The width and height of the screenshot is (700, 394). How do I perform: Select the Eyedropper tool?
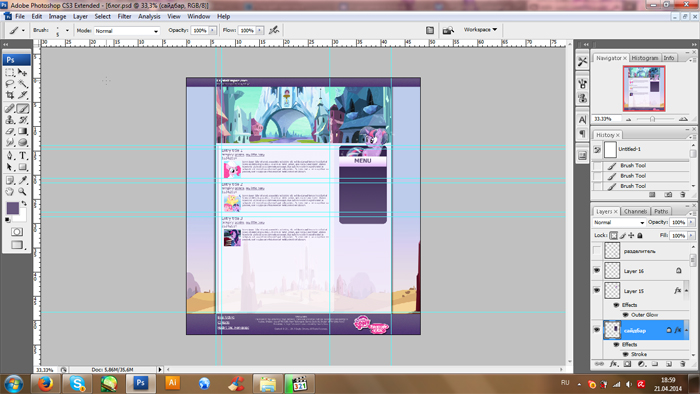22,180
